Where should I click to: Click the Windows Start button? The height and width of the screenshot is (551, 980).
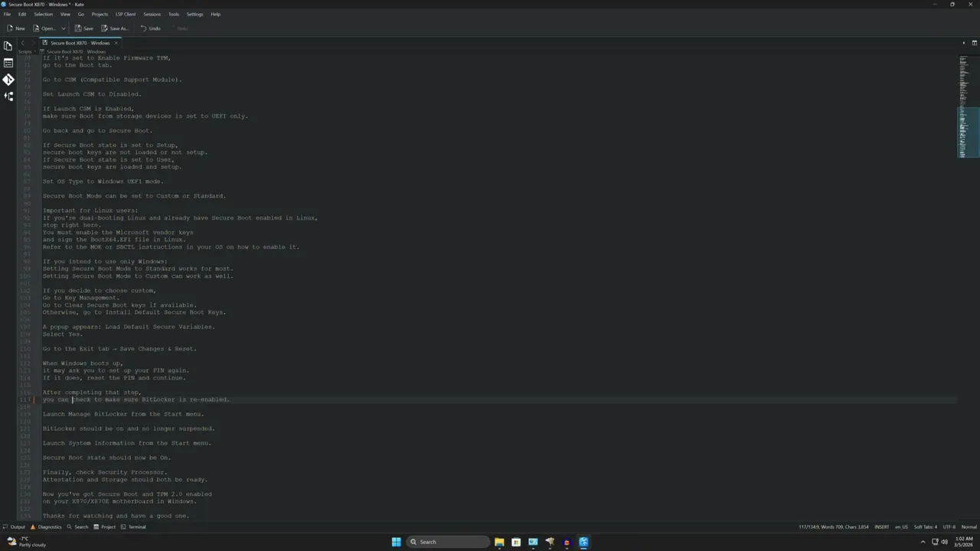coord(396,542)
